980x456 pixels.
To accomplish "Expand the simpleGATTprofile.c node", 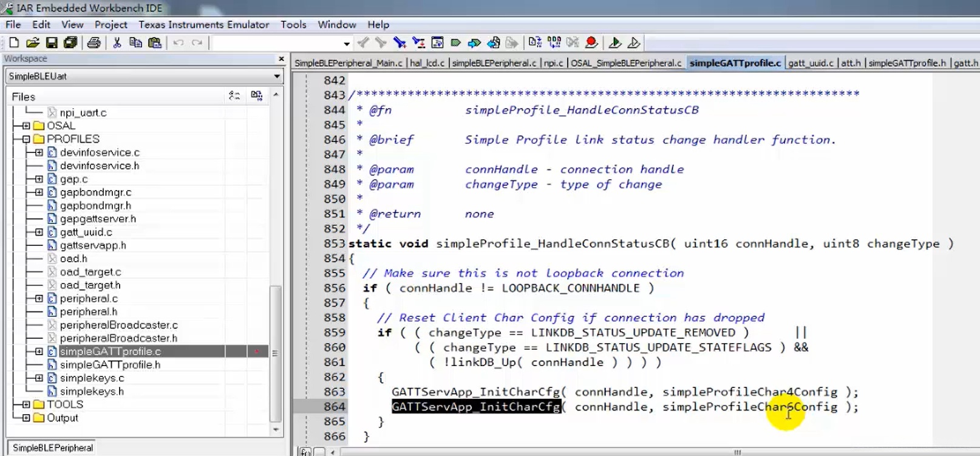I will click(x=39, y=352).
